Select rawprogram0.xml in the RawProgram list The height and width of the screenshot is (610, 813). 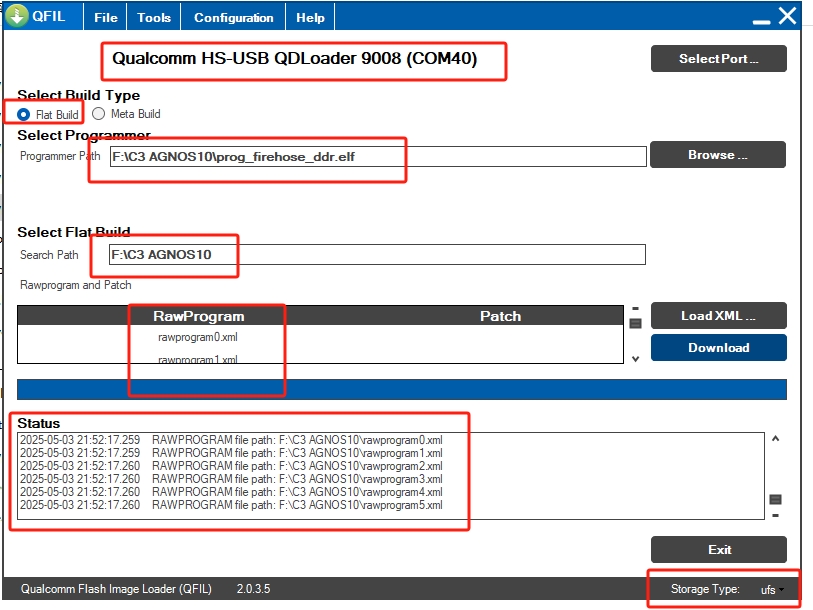(198, 337)
